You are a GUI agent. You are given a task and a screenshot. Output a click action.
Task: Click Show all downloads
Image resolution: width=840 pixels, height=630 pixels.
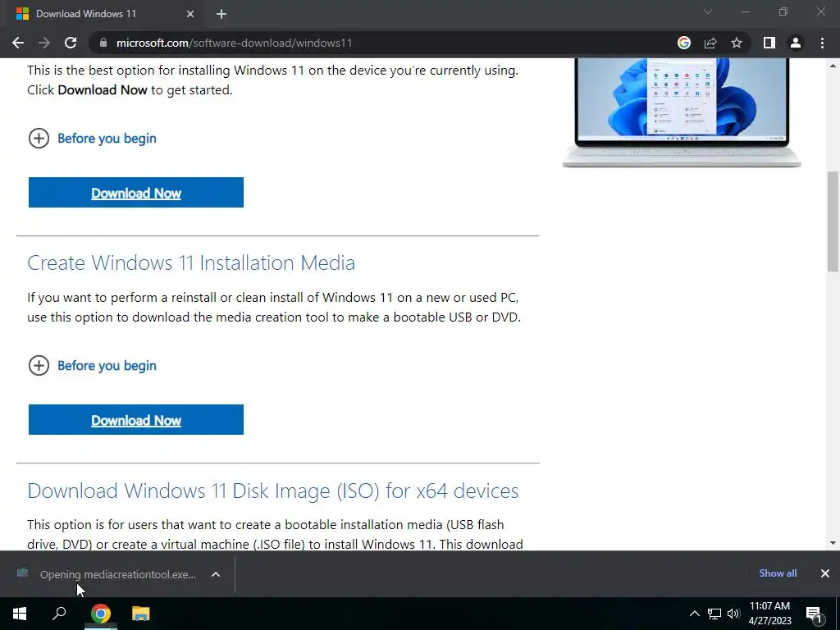778,573
